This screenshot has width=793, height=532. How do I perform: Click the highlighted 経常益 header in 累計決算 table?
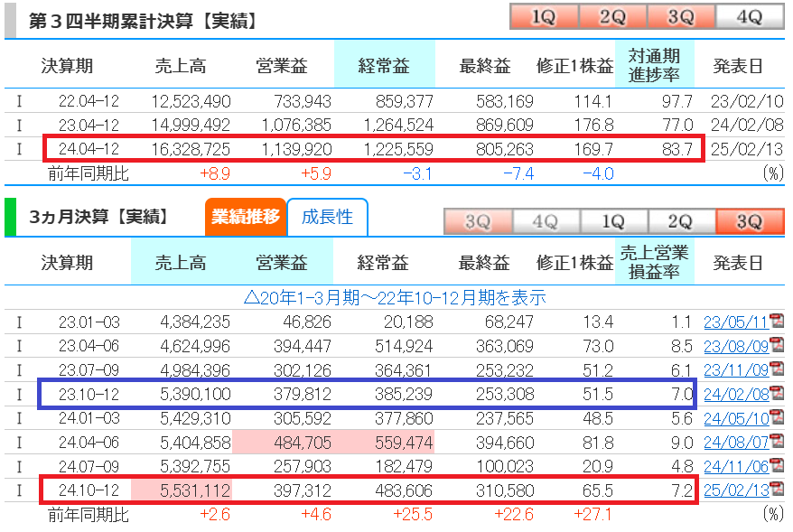pyautogui.click(x=384, y=65)
